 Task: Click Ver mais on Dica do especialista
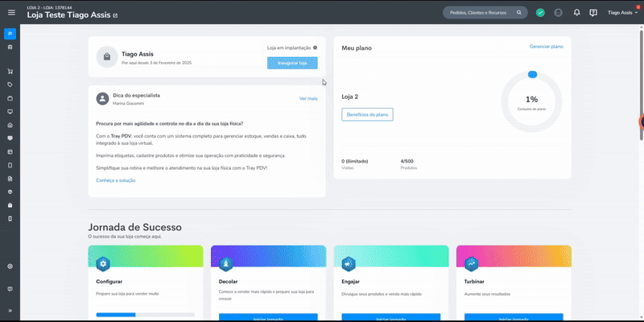coord(308,98)
